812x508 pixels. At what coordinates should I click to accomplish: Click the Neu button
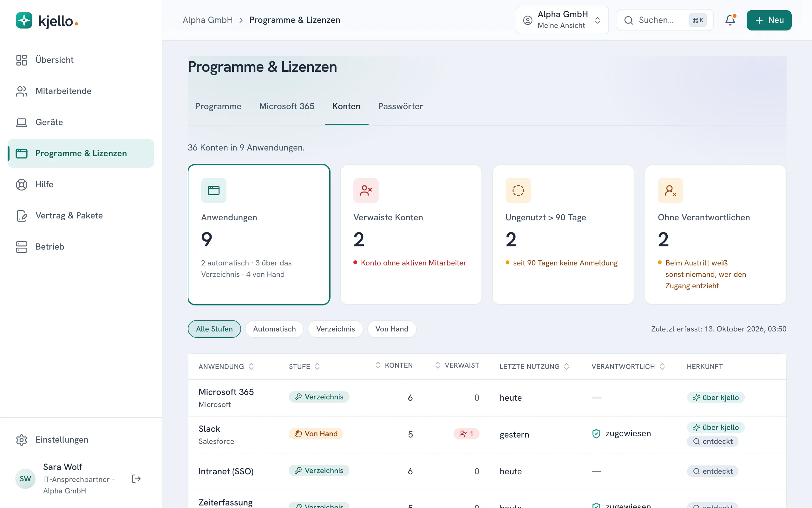[x=769, y=20]
